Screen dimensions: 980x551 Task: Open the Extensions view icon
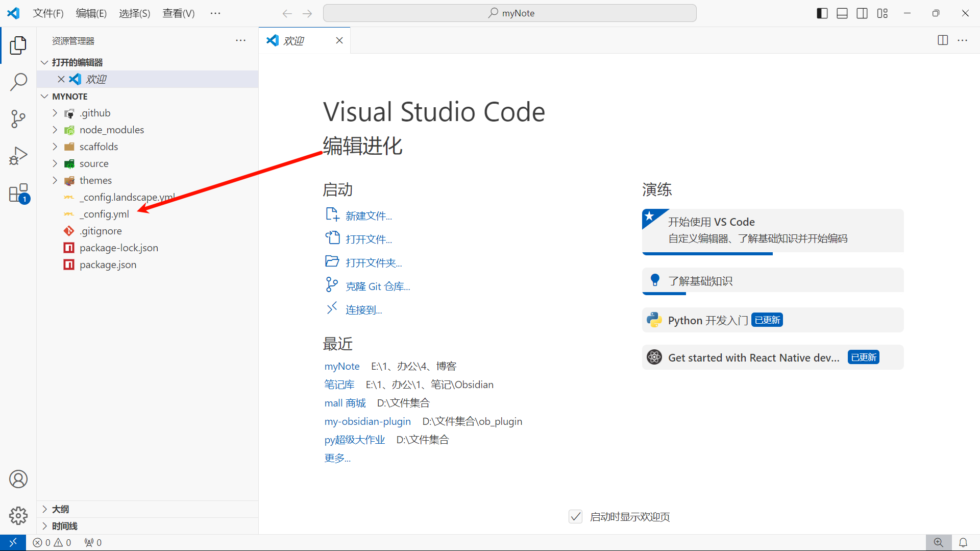(18, 194)
